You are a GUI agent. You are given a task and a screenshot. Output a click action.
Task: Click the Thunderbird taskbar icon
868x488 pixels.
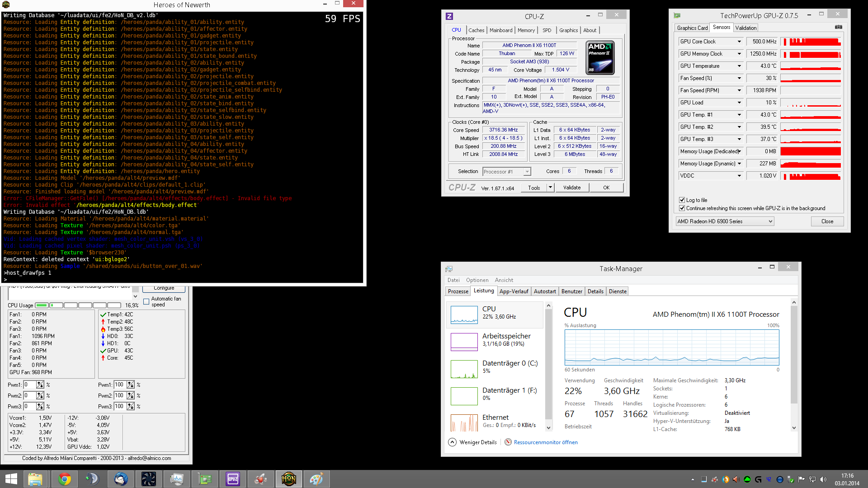tap(121, 479)
